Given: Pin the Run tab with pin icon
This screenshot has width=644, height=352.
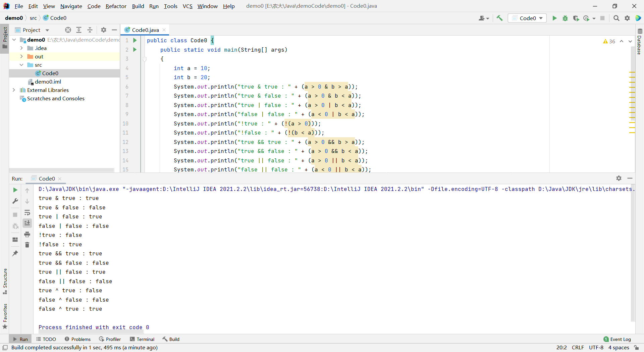Looking at the screenshot, I should pyautogui.click(x=15, y=253).
